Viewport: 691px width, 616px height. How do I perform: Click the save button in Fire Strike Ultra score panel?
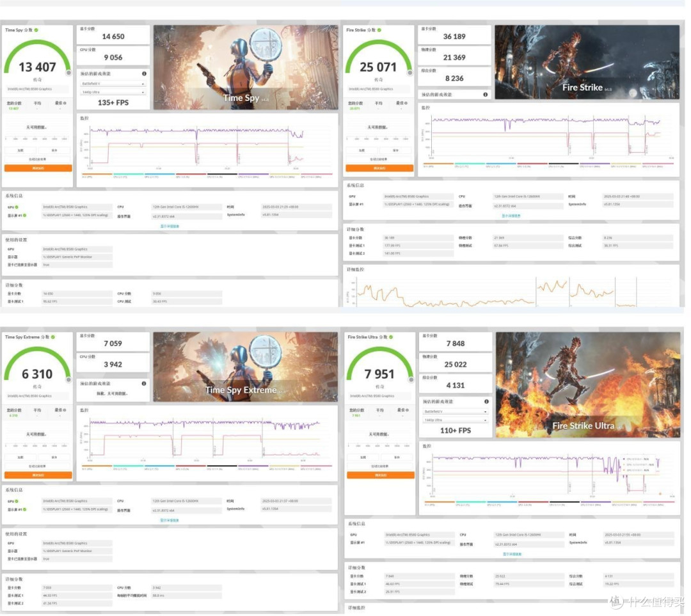point(397,458)
